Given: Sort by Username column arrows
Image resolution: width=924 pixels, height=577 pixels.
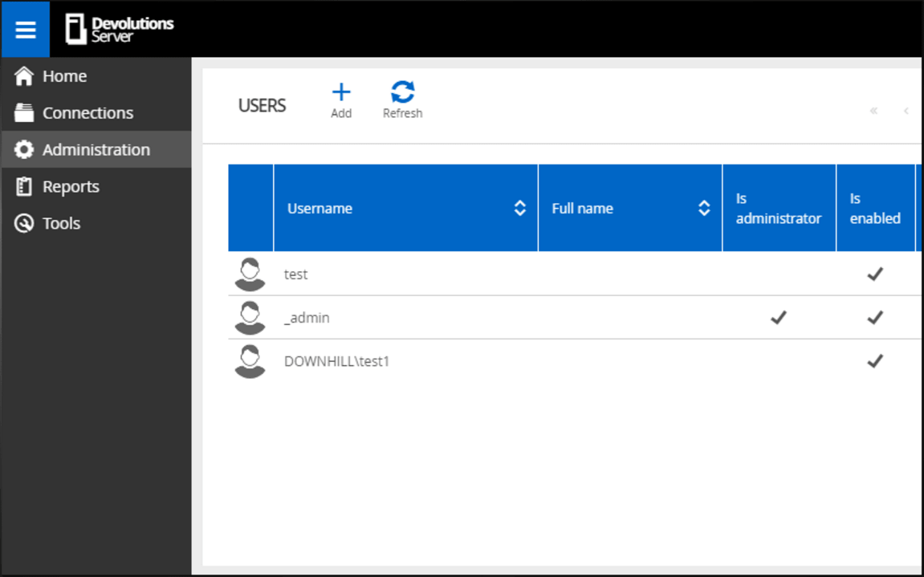Looking at the screenshot, I should 519,209.
